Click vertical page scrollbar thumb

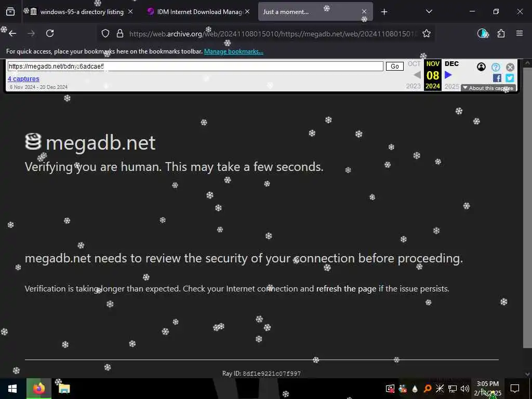point(527,207)
